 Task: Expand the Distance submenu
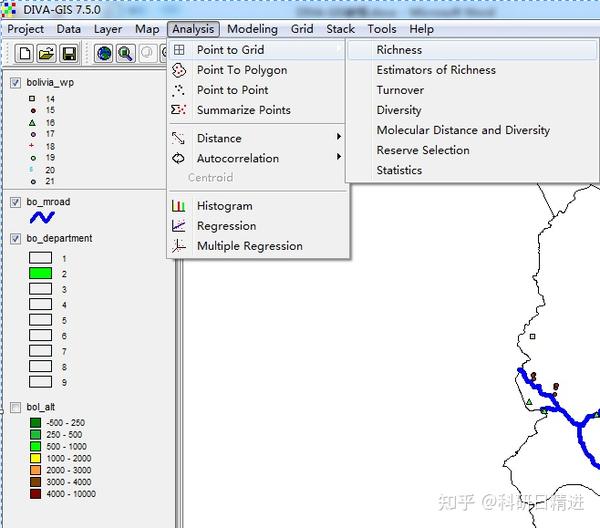219,138
